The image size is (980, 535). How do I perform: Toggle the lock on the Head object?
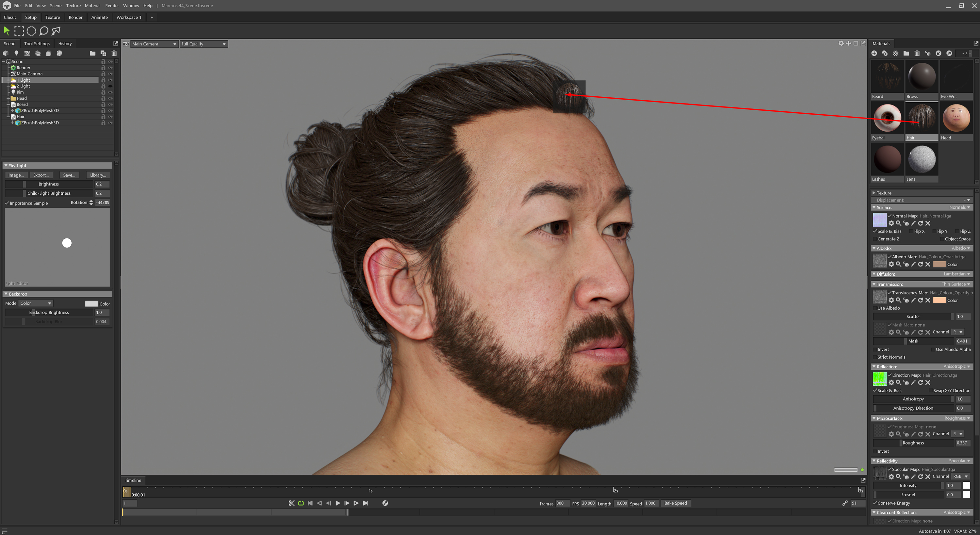[x=103, y=98]
